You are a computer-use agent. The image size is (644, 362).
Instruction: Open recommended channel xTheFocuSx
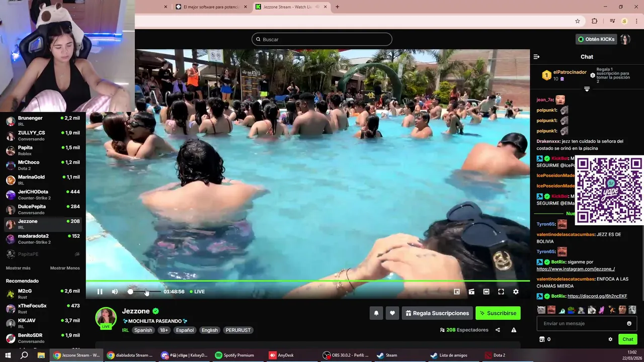point(43,309)
